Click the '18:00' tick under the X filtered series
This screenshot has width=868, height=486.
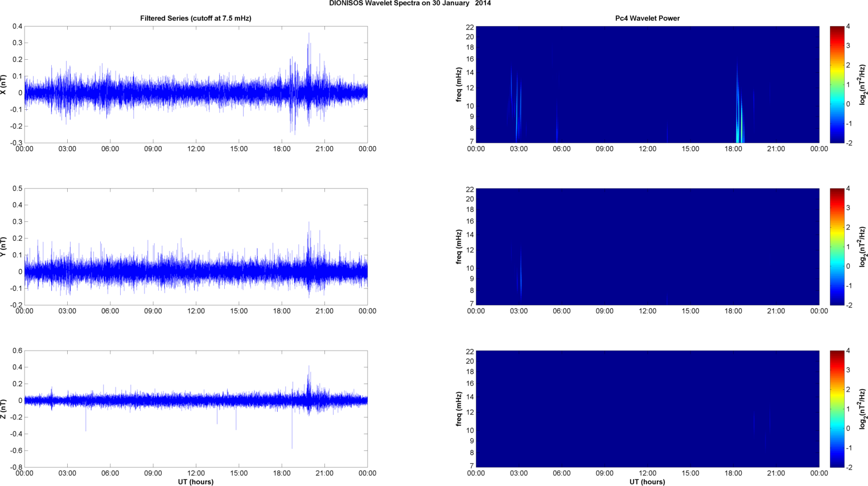[x=282, y=149]
